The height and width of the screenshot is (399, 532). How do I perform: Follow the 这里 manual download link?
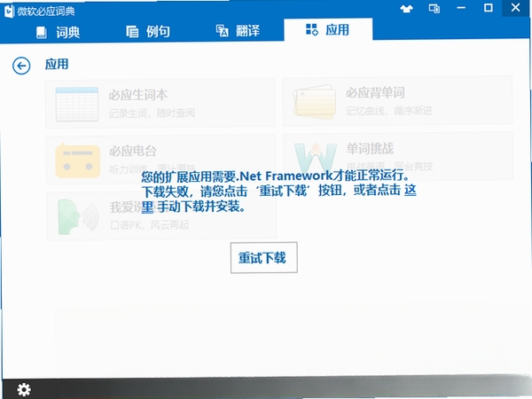[411, 190]
